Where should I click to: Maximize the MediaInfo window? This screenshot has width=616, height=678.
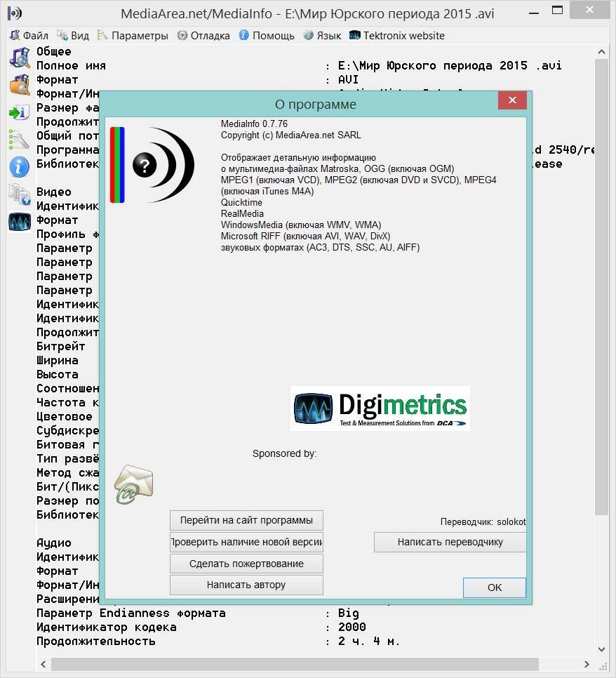557,11
